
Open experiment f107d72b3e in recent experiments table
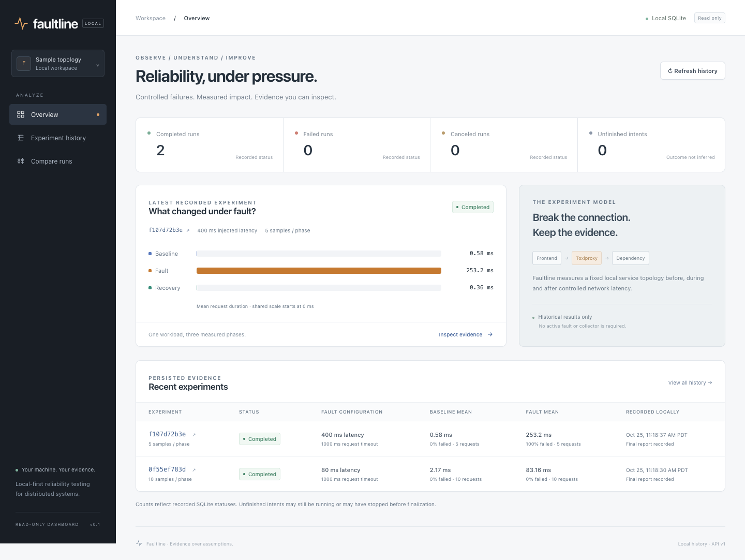pyautogui.click(x=167, y=434)
